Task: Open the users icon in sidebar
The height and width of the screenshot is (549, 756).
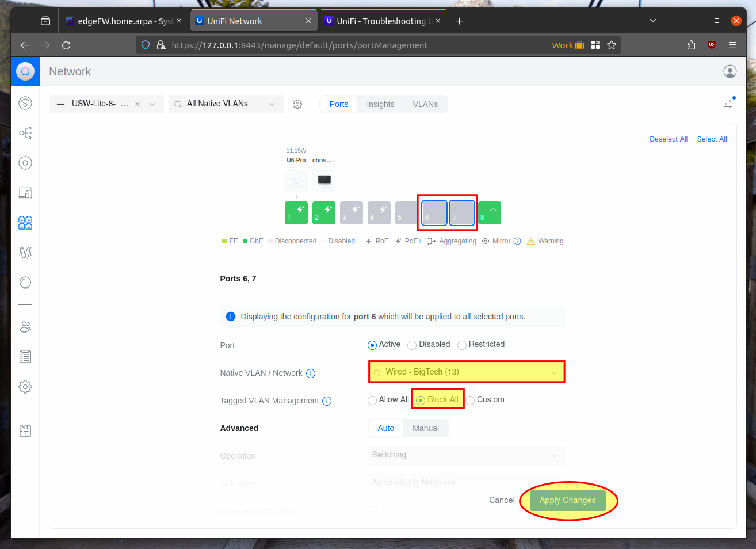Action: (25, 327)
